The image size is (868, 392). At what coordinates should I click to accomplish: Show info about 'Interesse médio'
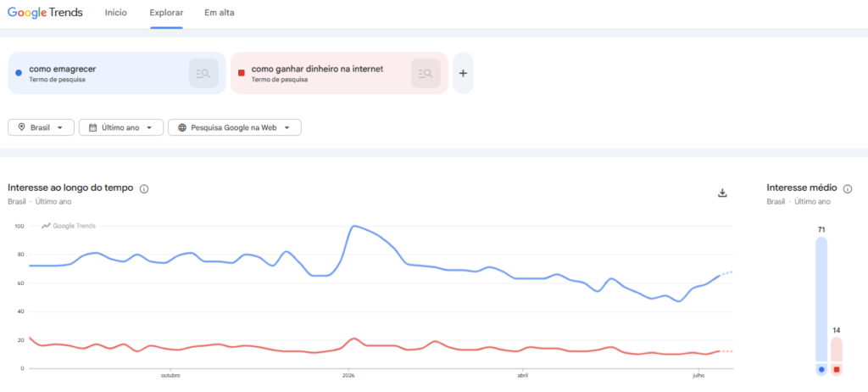click(848, 188)
